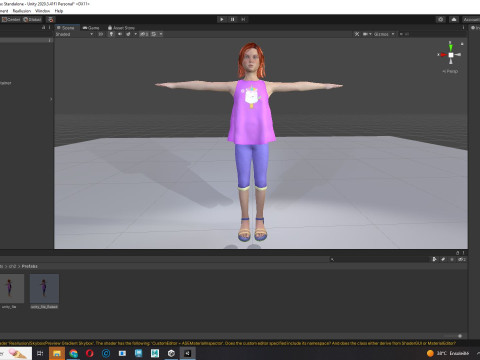Viewport: 480px width, 360px height.
Task: Open the grid settings dropdown arrow
Action: (x=161, y=34)
